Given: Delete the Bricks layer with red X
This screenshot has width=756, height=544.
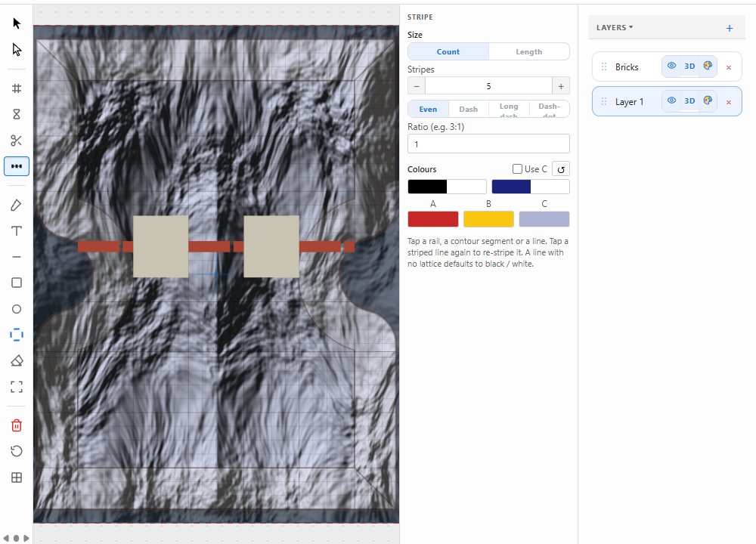Looking at the screenshot, I should (x=729, y=67).
